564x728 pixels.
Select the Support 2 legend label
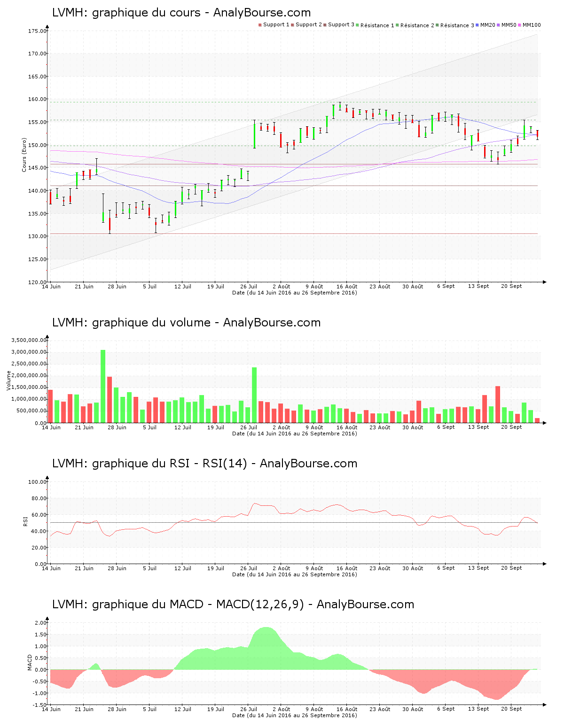[309, 25]
